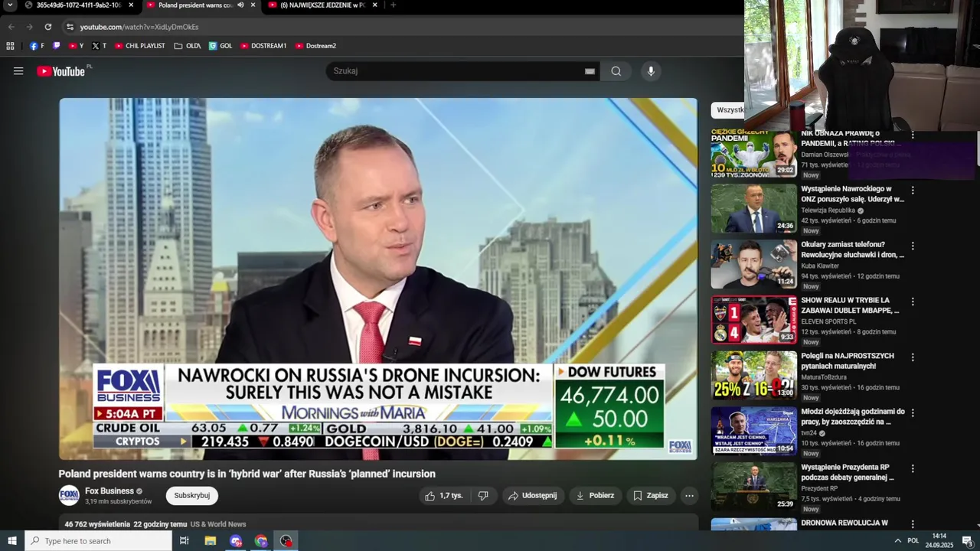
Task: Open the Fox Business channel name link
Action: 109,491
